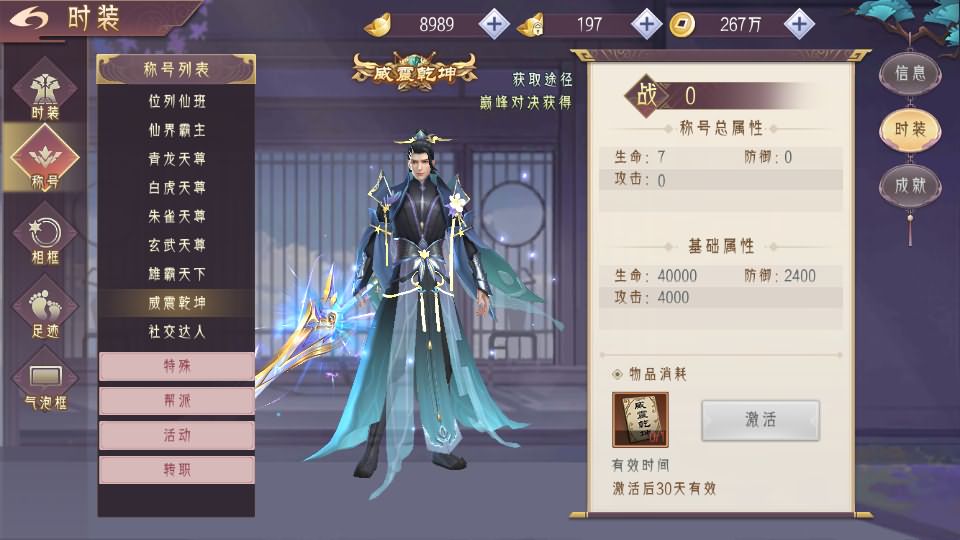Click the 激活 activate button
This screenshot has width=960, height=540.
[x=760, y=420]
